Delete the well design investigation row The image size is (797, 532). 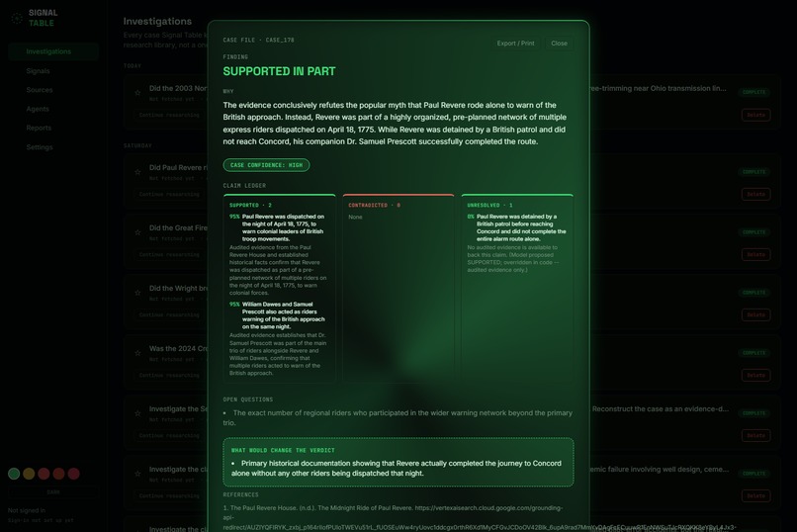click(755, 496)
